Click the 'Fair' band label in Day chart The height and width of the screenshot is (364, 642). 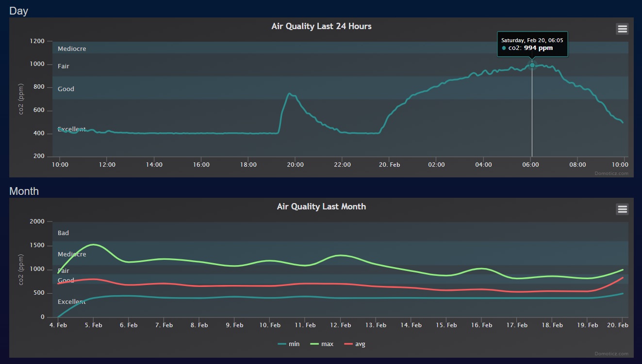64,66
